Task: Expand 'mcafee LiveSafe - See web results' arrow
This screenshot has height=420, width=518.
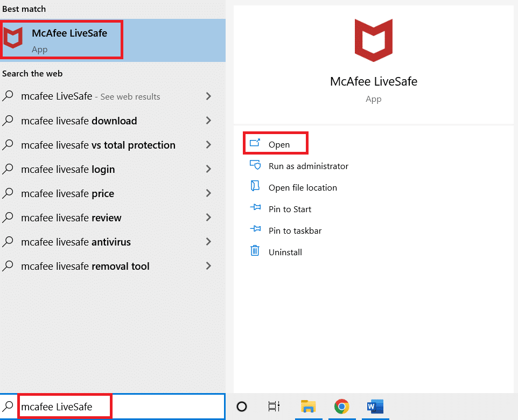Action: [x=208, y=96]
